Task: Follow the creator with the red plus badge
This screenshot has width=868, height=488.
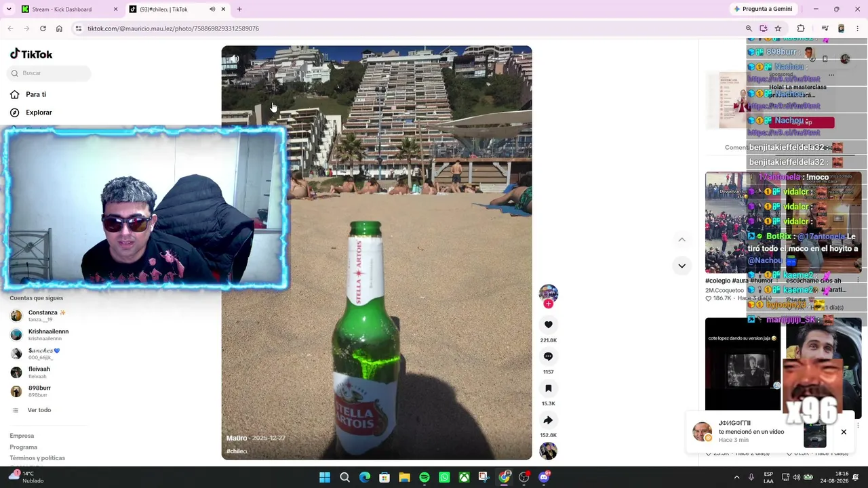Action: (x=548, y=304)
